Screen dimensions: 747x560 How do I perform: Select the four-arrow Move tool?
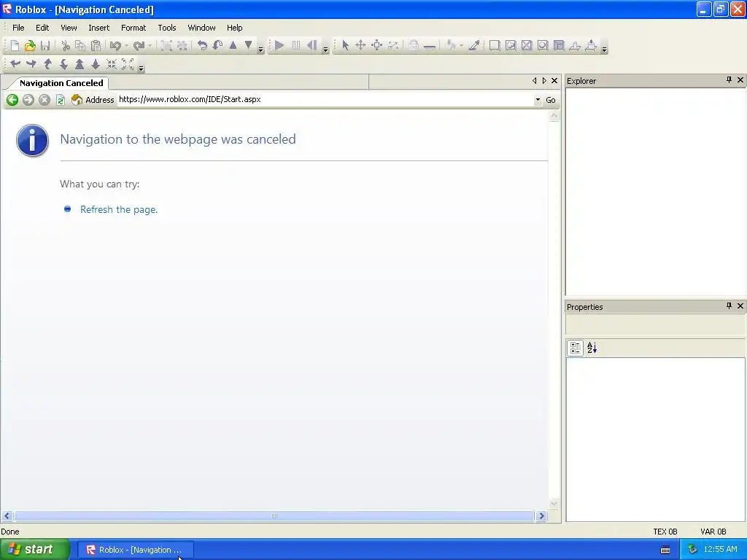(x=360, y=46)
